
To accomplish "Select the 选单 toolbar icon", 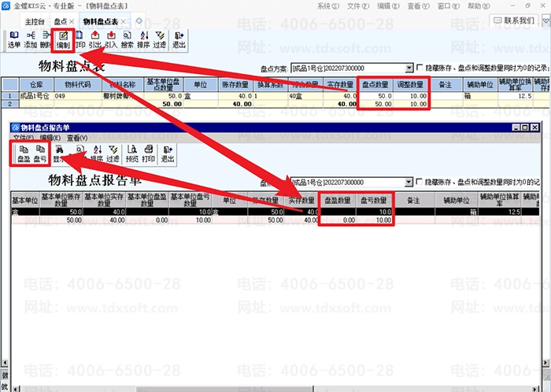I will click(x=14, y=39).
